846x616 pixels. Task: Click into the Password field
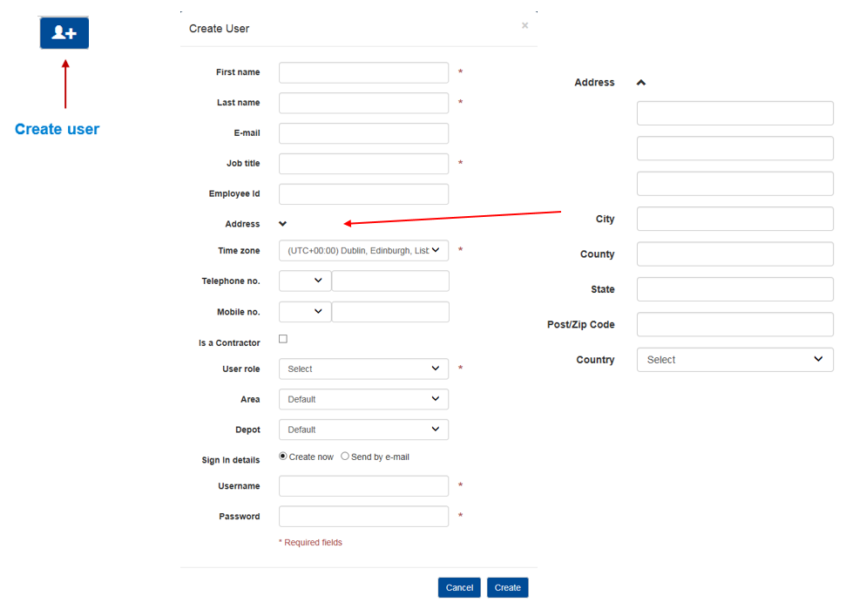click(x=363, y=516)
